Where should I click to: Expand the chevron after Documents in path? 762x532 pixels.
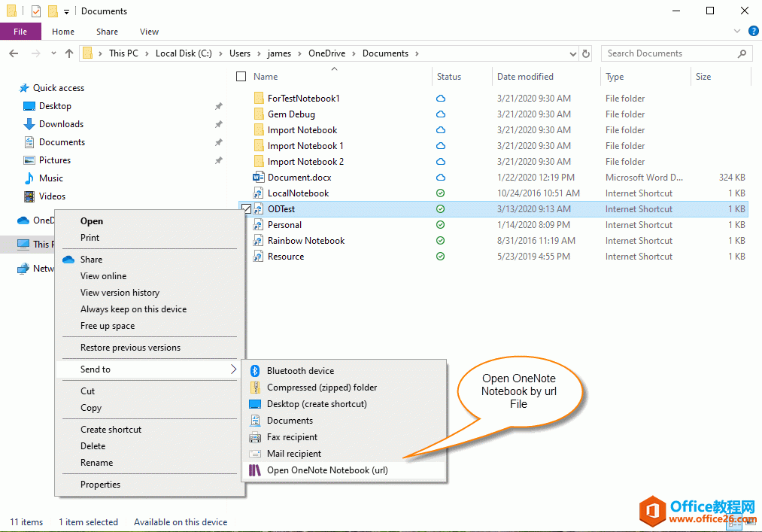pos(417,53)
